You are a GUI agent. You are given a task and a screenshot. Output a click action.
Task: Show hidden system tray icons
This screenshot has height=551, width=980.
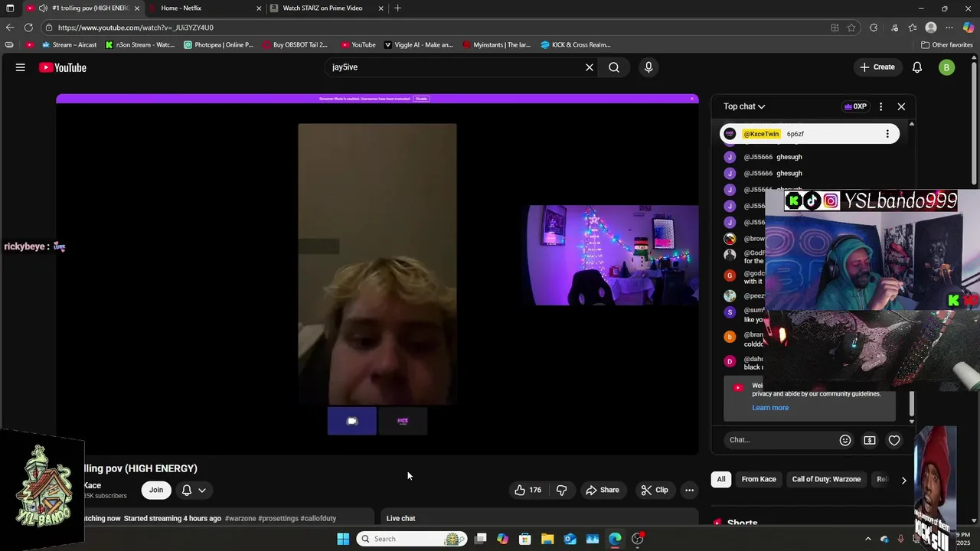[867, 539]
